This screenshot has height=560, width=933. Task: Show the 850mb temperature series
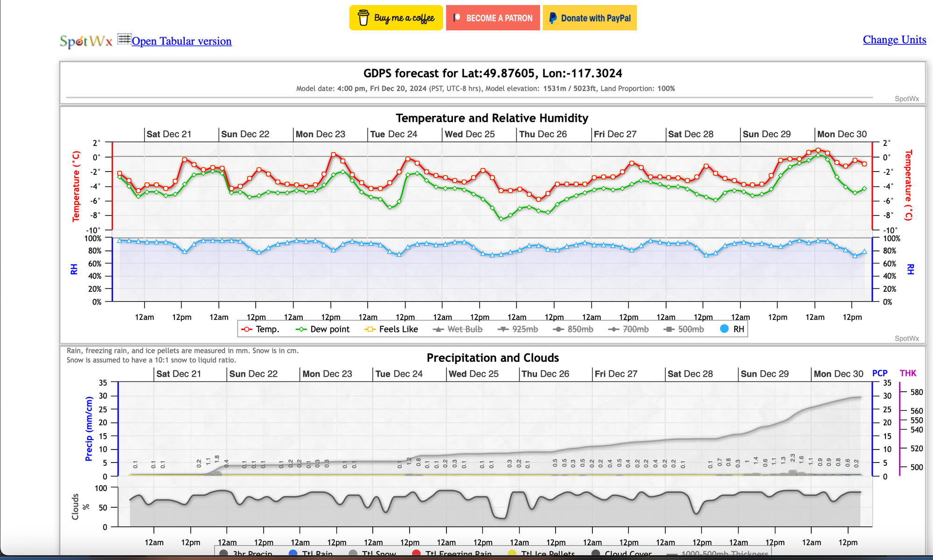(580, 329)
